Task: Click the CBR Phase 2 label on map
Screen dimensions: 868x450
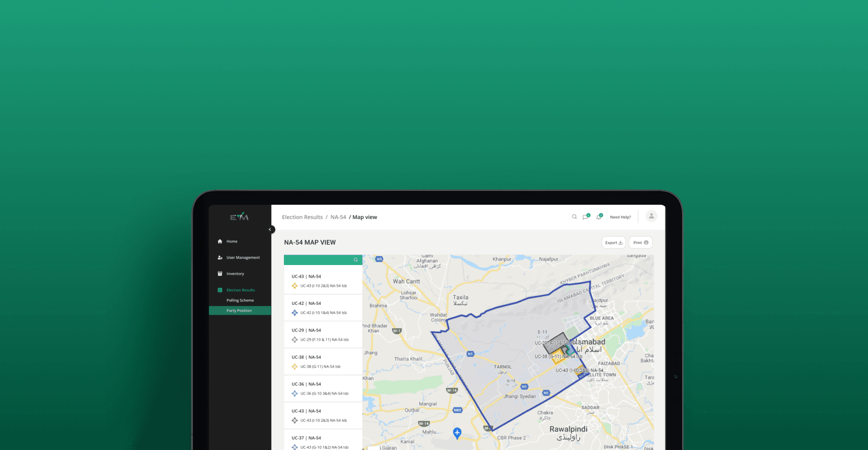Action: (x=511, y=438)
